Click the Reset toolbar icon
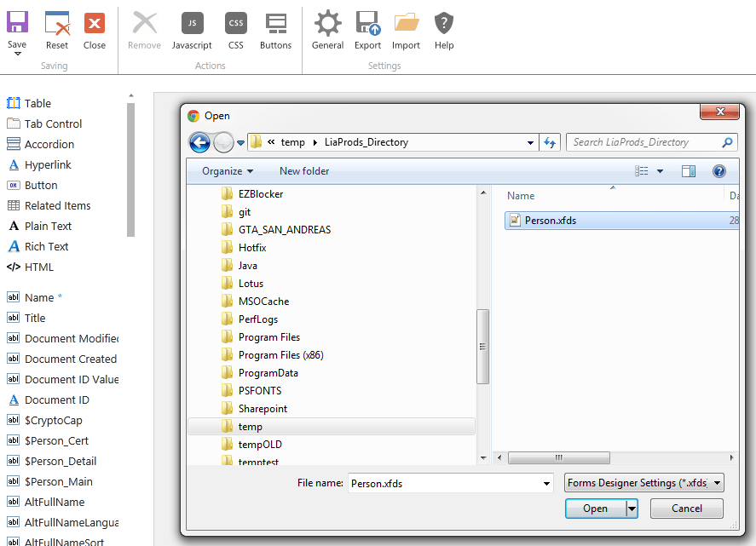Image resolution: width=756 pixels, height=546 pixels. point(57,23)
